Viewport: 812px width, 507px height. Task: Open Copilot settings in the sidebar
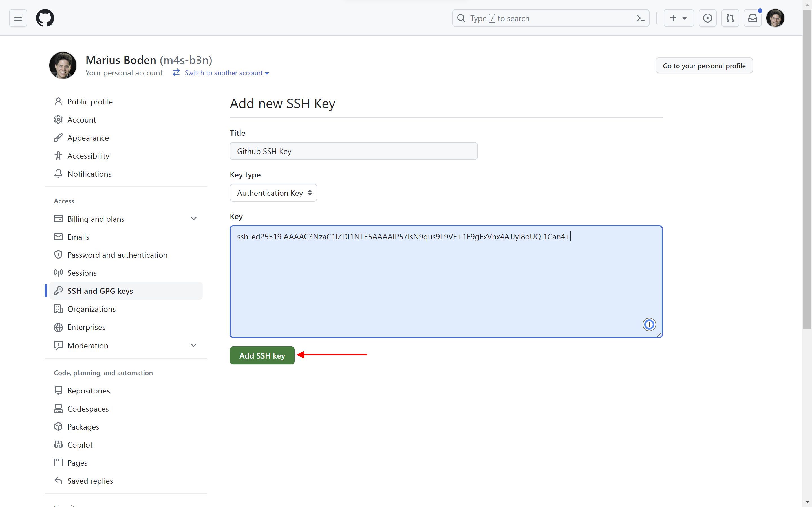click(80, 445)
